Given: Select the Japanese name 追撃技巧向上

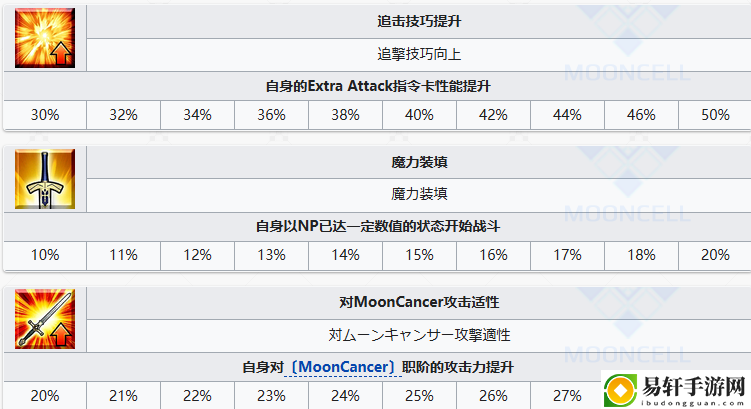Looking at the screenshot, I should [419, 54].
